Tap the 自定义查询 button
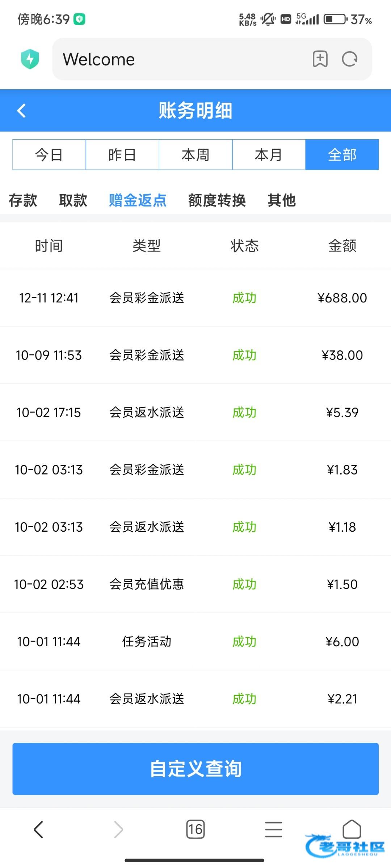Viewport: 391px width, 868px height. click(x=195, y=769)
